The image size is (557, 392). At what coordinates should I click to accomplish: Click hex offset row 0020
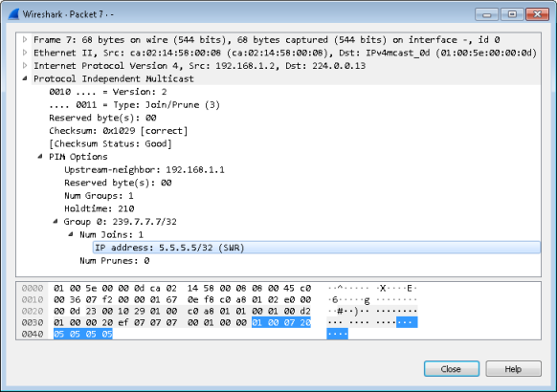[33, 311]
